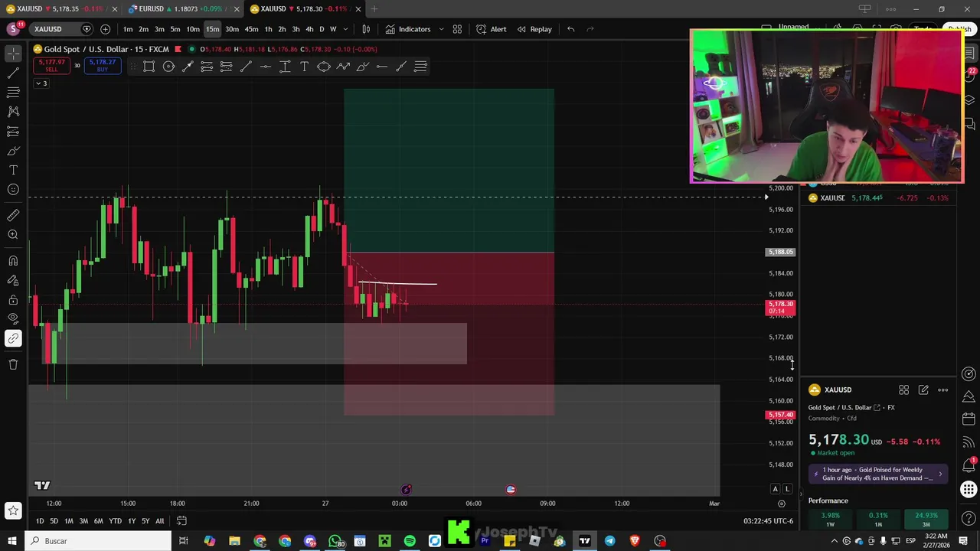The height and width of the screenshot is (551, 980).
Task: Start bar Replay mode
Action: (x=534, y=29)
